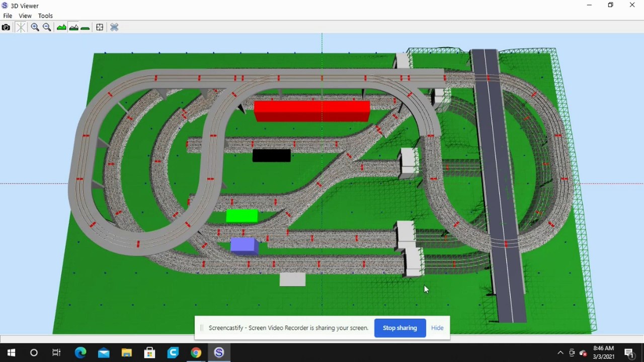Image resolution: width=644 pixels, height=362 pixels.
Task: Select the flat terrain view icon
Action: click(85, 28)
